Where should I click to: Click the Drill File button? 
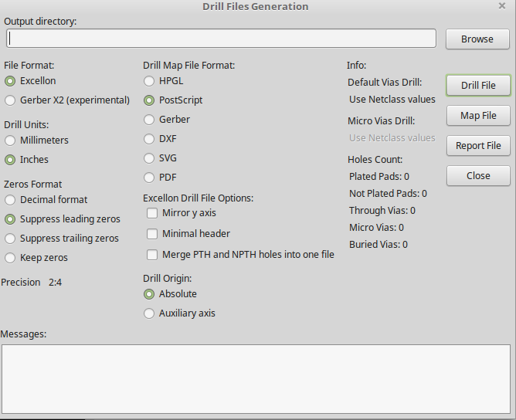[x=477, y=85]
